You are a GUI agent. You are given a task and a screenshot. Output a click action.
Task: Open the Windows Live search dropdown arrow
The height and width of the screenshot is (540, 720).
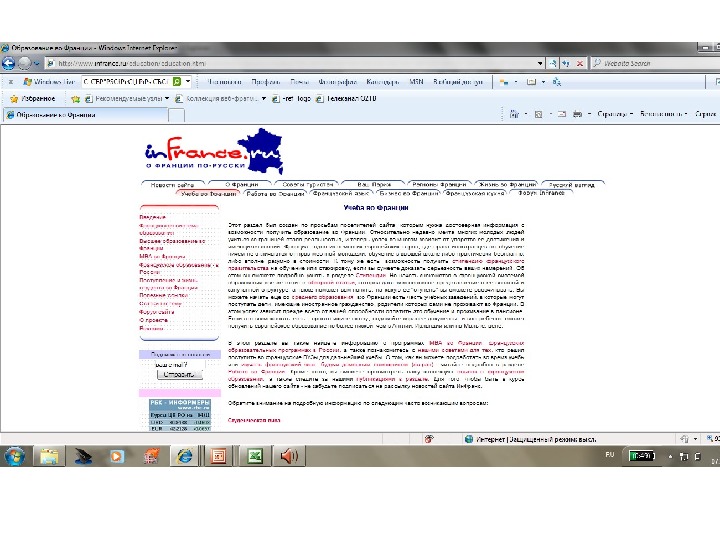(x=187, y=82)
